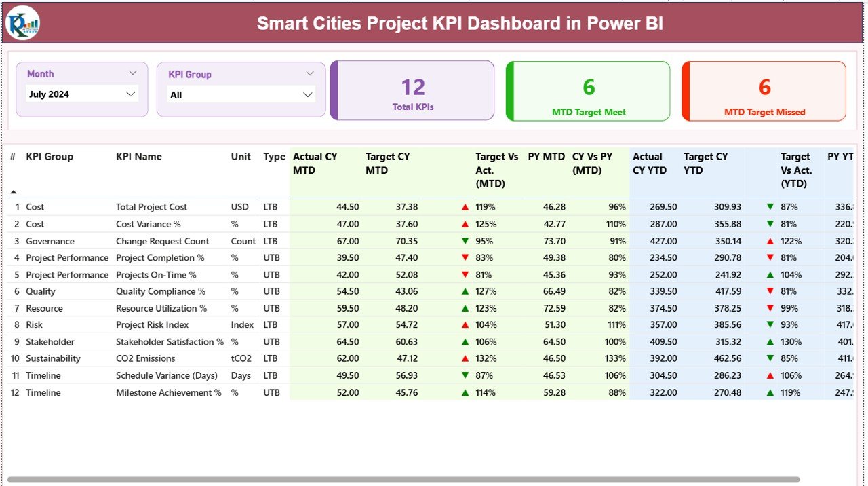Click the green triangle beside Quality Compliance % MTD
This screenshot has height=486, width=868.
465,291
